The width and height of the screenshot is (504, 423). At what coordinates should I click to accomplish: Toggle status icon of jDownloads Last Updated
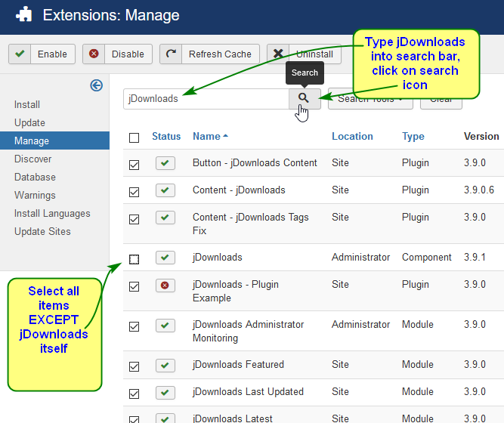pos(165,393)
